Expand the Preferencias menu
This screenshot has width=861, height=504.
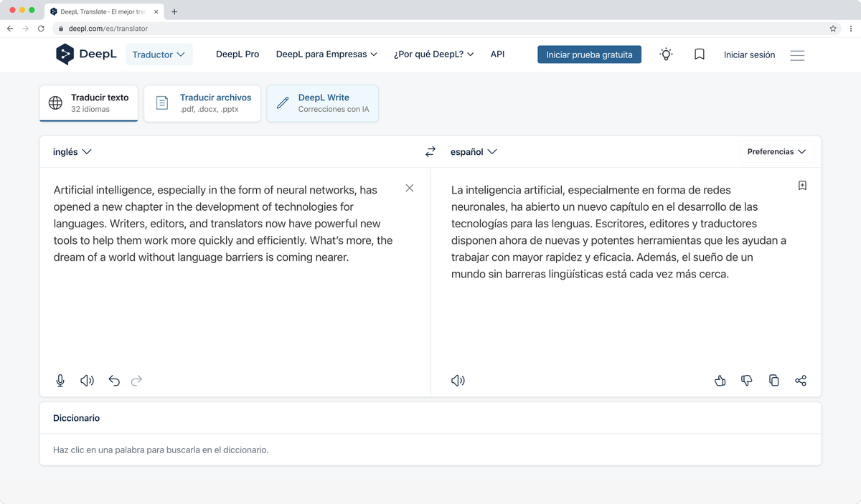[777, 151]
